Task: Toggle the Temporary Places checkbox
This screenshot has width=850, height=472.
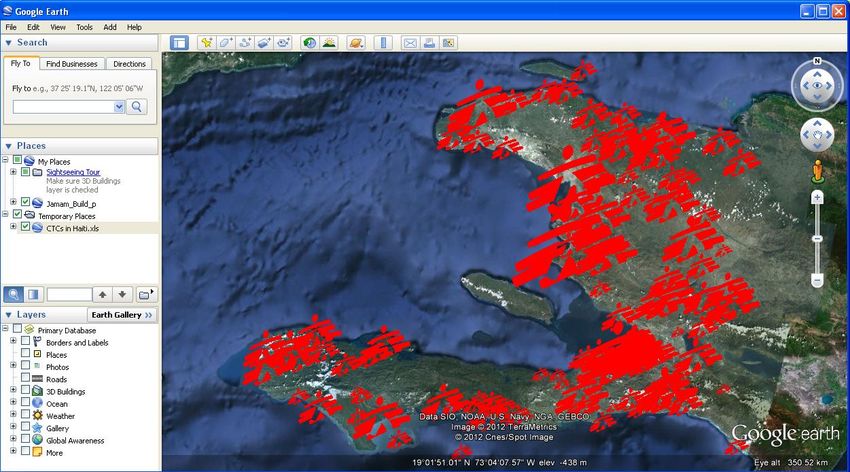Action: point(17,214)
